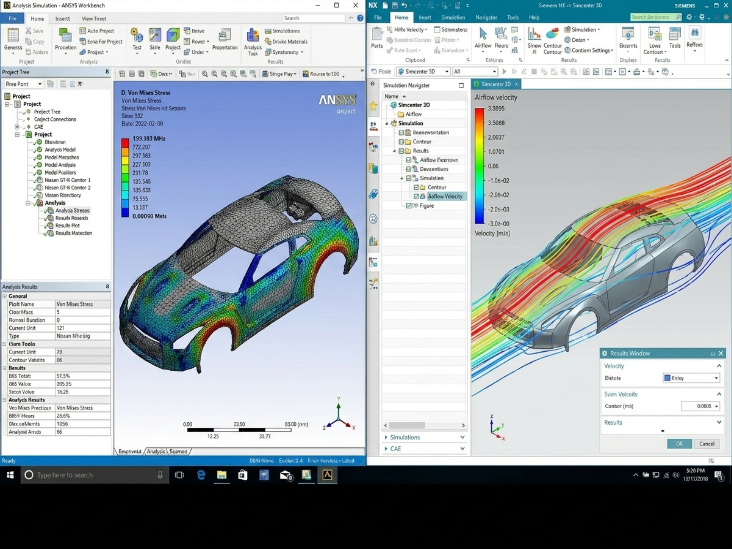Collapse the Velocity section in Results Window
Screen dimensions: 732x549
coord(719,366)
